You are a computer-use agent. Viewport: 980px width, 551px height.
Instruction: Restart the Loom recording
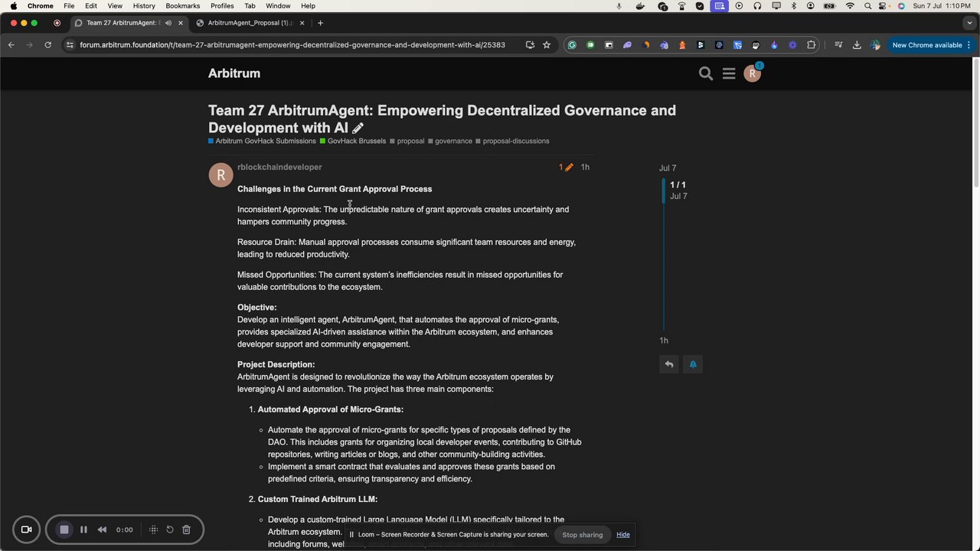tap(170, 530)
